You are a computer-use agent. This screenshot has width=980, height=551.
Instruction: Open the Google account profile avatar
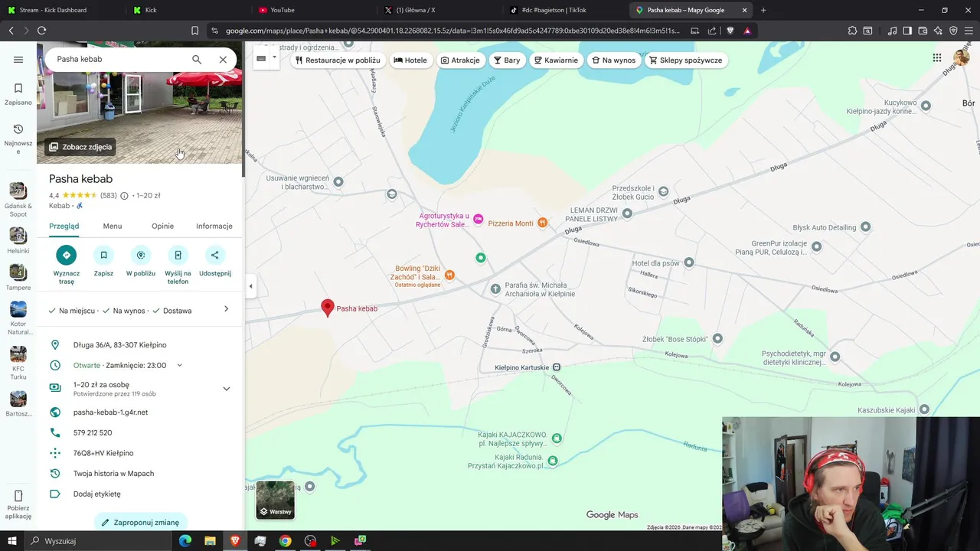961,57
